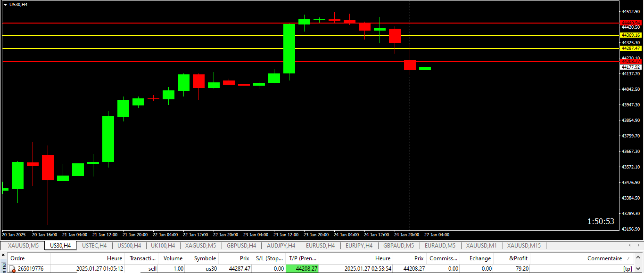Switch to the XAUUSD,M5 chart tab
The image size is (644, 273).
[x=23, y=246]
